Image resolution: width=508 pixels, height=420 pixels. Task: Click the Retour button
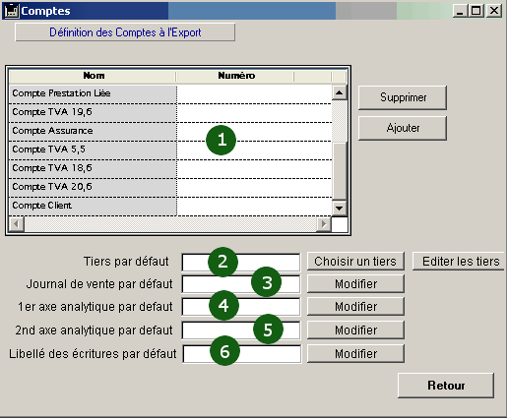446,386
